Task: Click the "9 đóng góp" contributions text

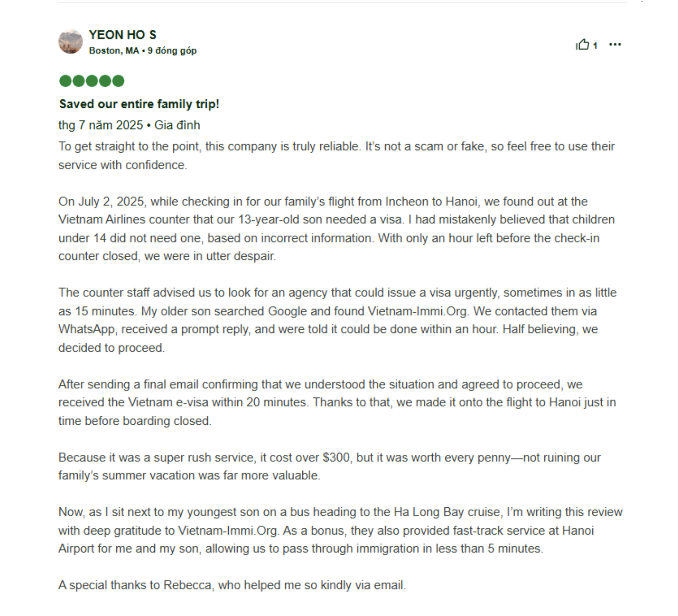Action: [172, 51]
